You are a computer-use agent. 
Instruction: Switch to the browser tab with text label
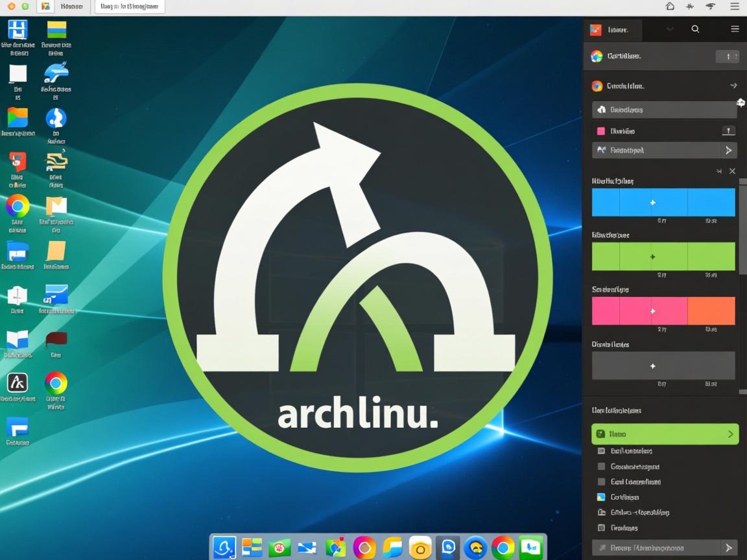pyautogui.click(x=130, y=6)
